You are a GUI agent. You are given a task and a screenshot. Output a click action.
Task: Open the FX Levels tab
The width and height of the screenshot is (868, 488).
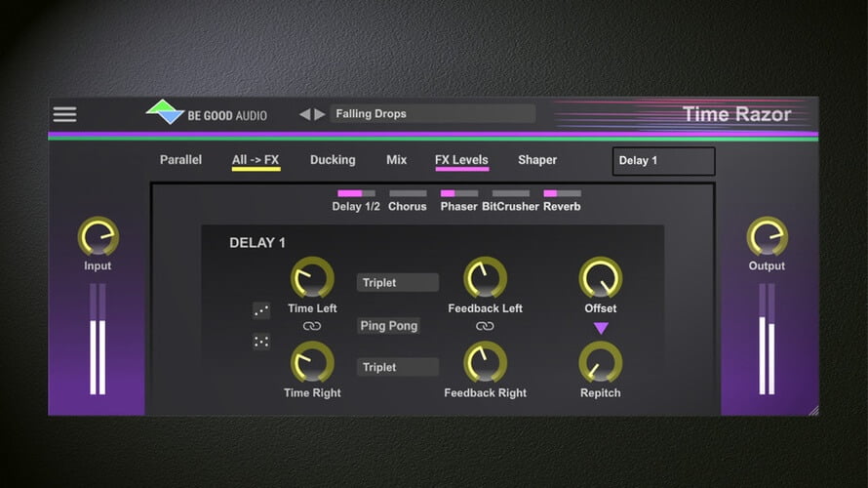pyautogui.click(x=461, y=161)
